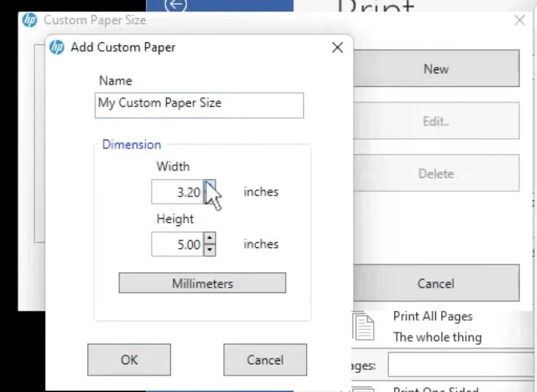Click the Width label
This screenshot has height=392, width=537.
(x=173, y=167)
